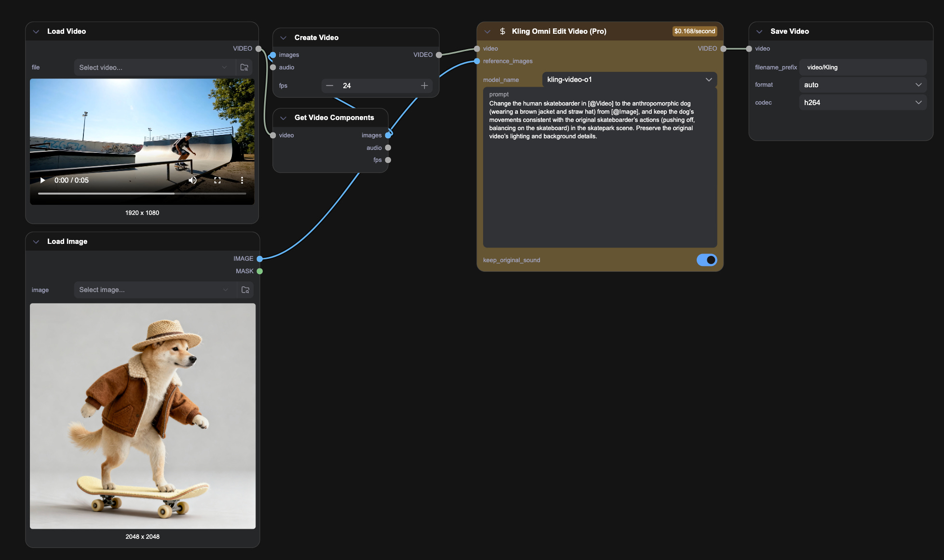Click the $0.168/second price badge

coord(694,31)
